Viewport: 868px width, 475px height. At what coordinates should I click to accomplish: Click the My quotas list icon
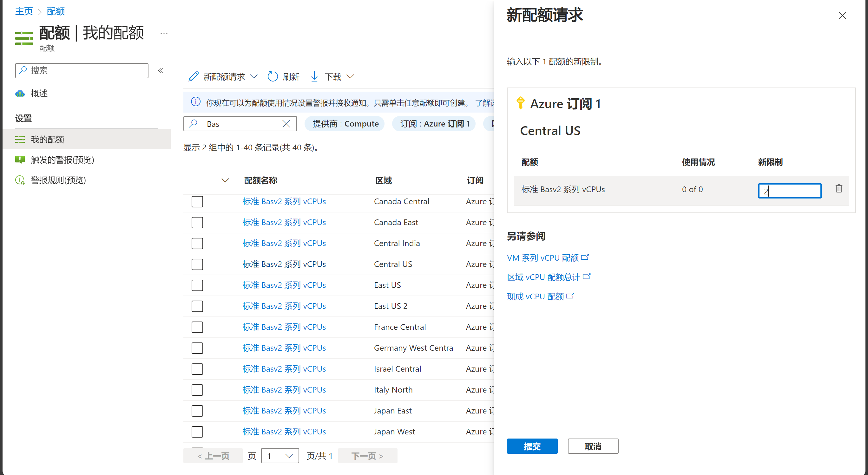20,140
